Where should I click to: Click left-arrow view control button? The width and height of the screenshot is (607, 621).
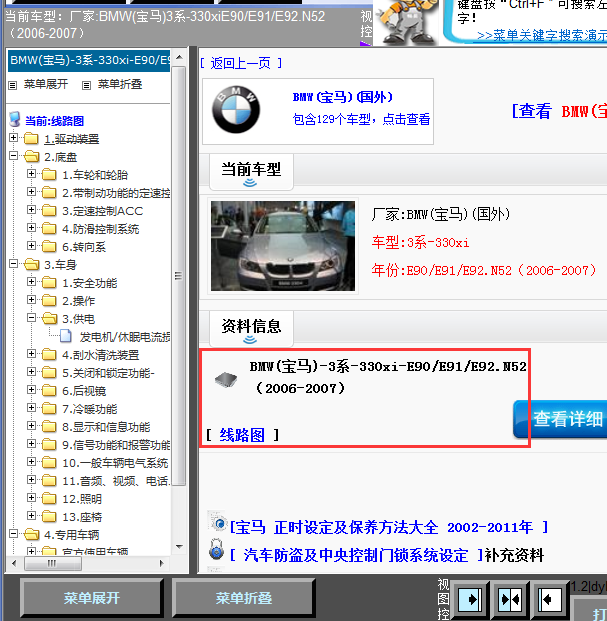(549, 599)
